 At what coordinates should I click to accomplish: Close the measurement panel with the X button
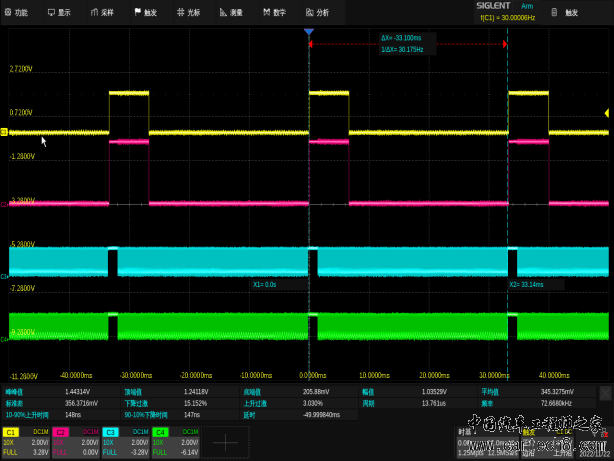coord(605,393)
